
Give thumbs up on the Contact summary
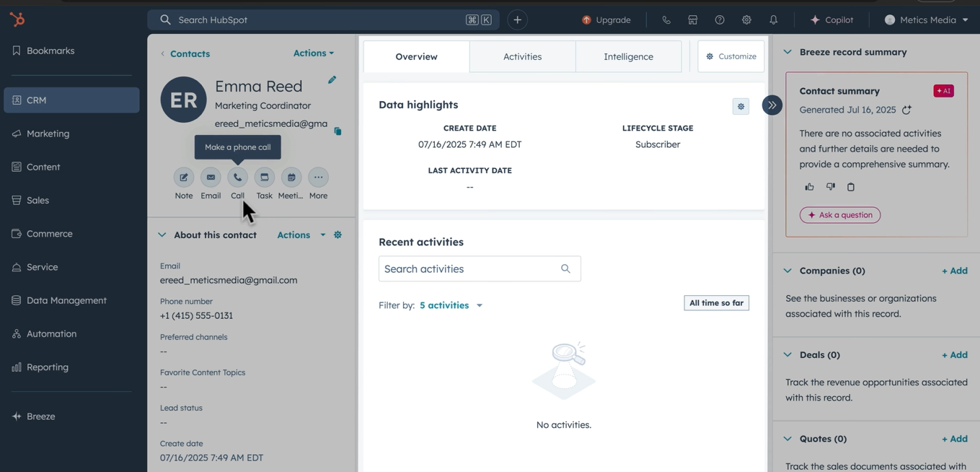[x=809, y=186]
